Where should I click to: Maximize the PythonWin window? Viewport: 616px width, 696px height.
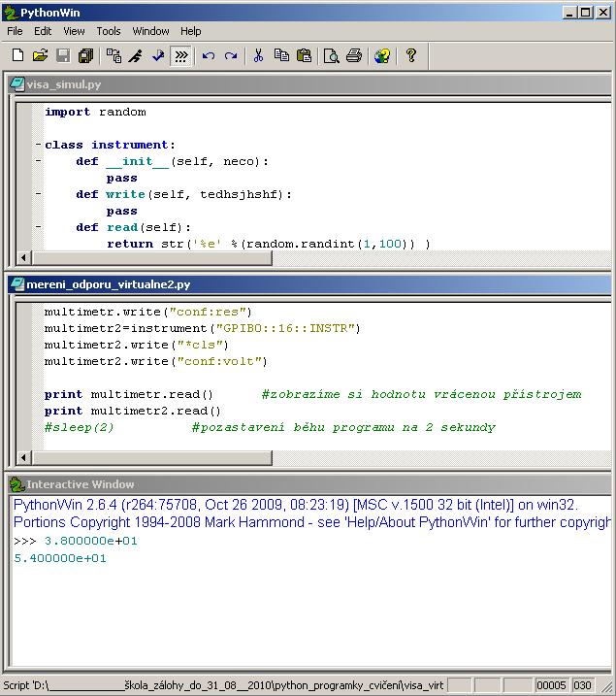point(585,12)
